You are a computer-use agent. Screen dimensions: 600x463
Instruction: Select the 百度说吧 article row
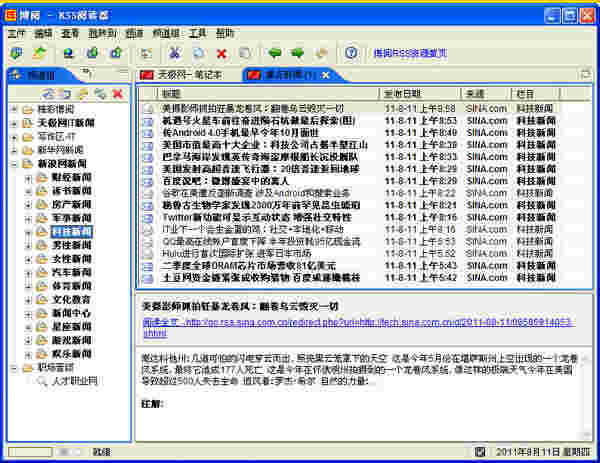coord(364,181)
